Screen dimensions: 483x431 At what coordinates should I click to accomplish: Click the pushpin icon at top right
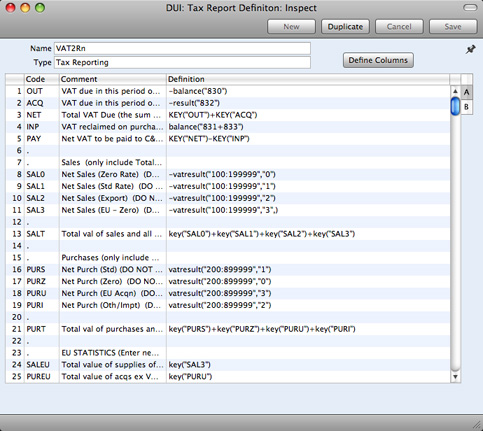470,50
